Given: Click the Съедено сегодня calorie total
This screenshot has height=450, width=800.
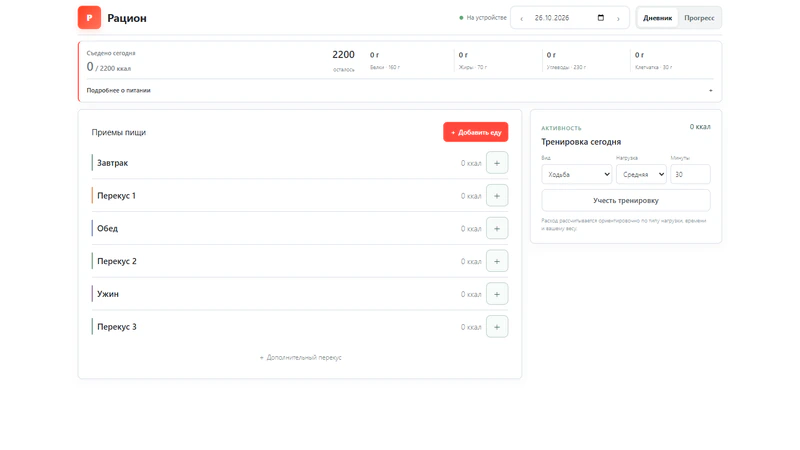Looking at the screenshot, I should tap(109, 67).
